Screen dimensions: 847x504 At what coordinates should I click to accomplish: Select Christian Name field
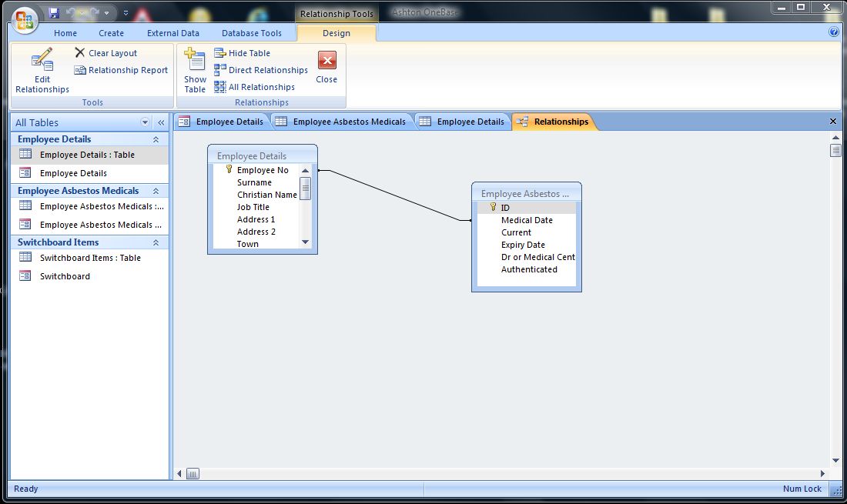tap(267, 195)
